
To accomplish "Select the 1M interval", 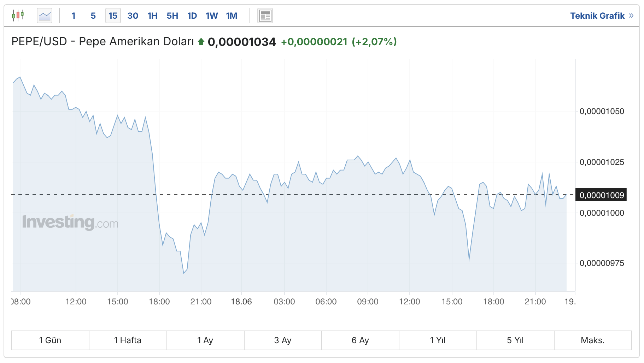I will pyautogui.click(x=232, y=16).
